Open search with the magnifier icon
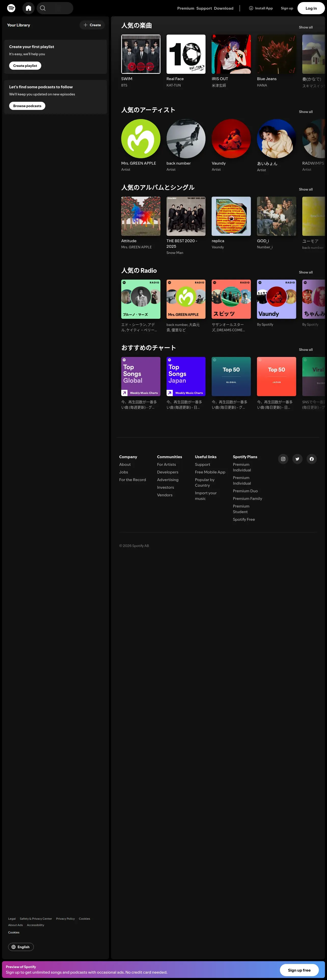Image resolution: width=327 pixels, height=980 pixels. click(43, 8)
